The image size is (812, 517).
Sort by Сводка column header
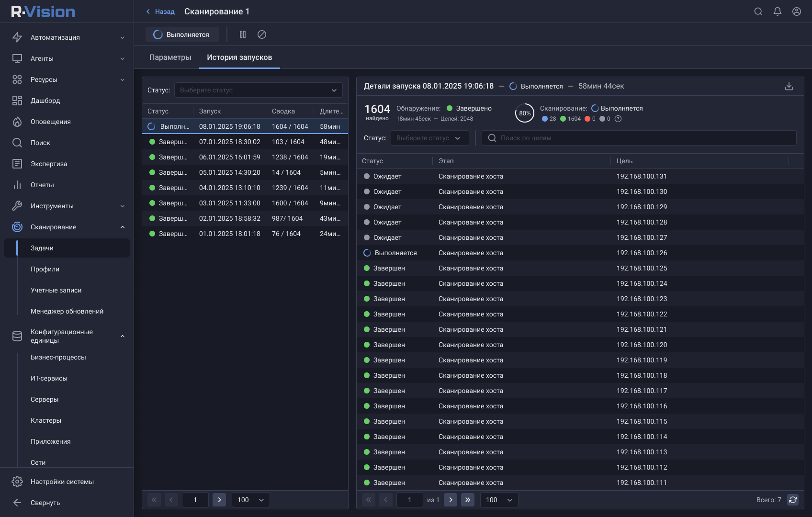283,111
